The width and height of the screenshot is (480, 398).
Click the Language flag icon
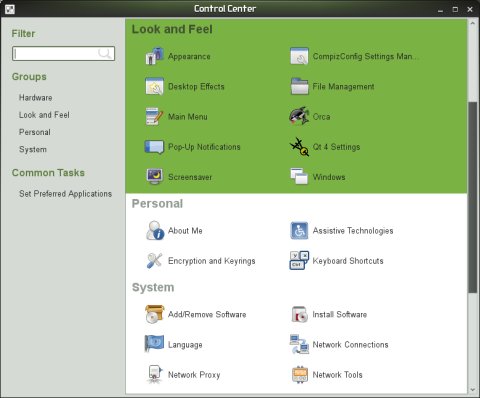[154, 344]
